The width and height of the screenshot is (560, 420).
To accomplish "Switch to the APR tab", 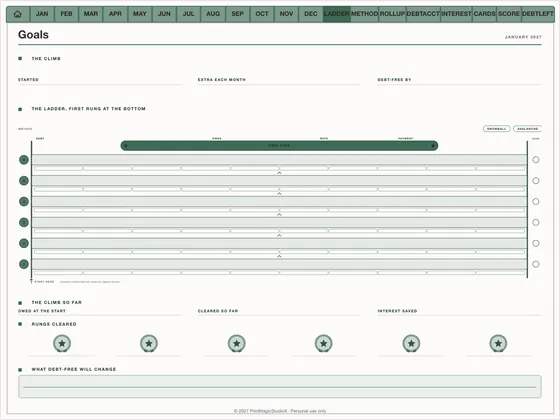I will [115, 14].
